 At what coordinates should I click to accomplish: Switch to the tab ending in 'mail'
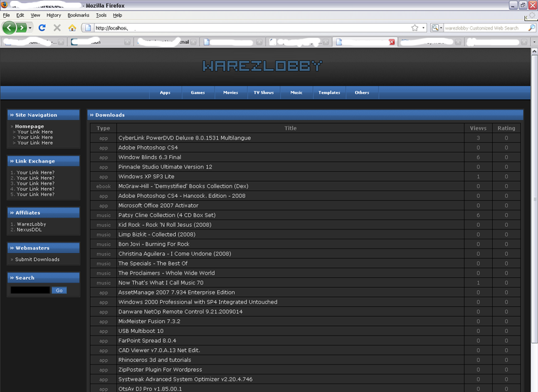167,42
